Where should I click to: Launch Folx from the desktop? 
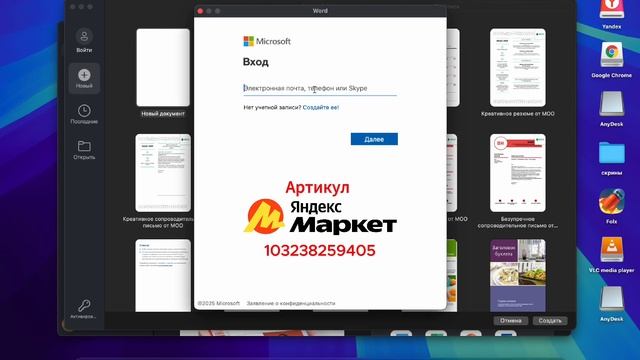pos(611,201)
